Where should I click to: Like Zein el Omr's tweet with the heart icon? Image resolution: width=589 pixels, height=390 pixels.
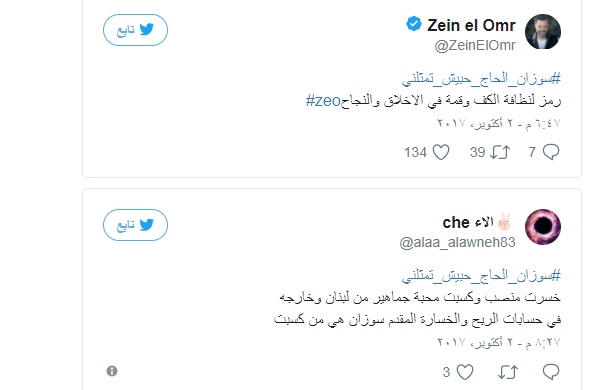(x=441, y=152)
